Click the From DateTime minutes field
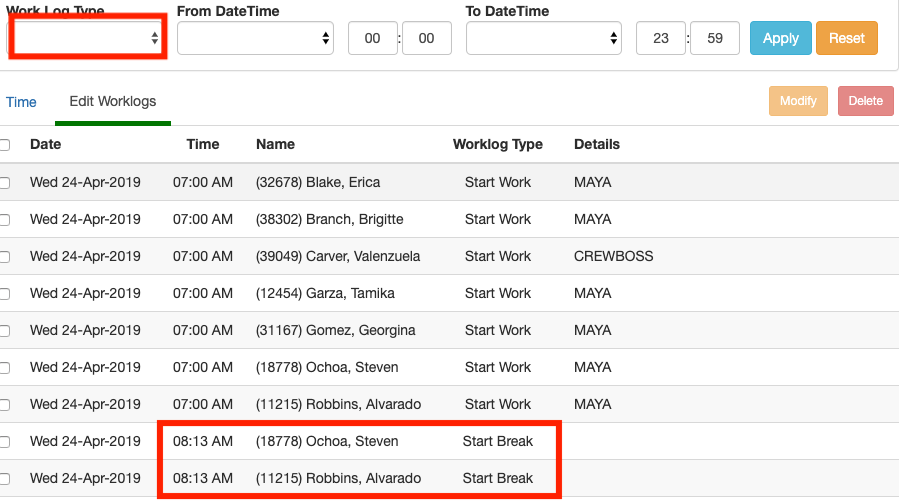912x504 pixels. tap(426, 39)
